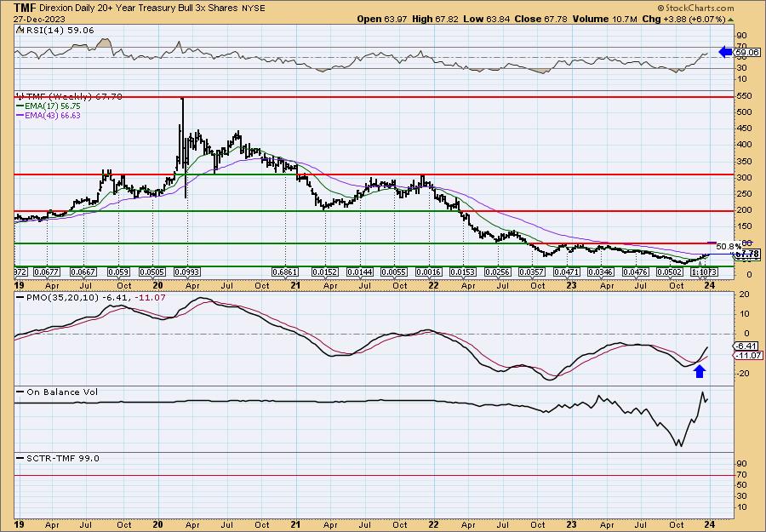Click the Chg +3.88 (+6.07%) value
766x532 pixels.
pos(683,19)
